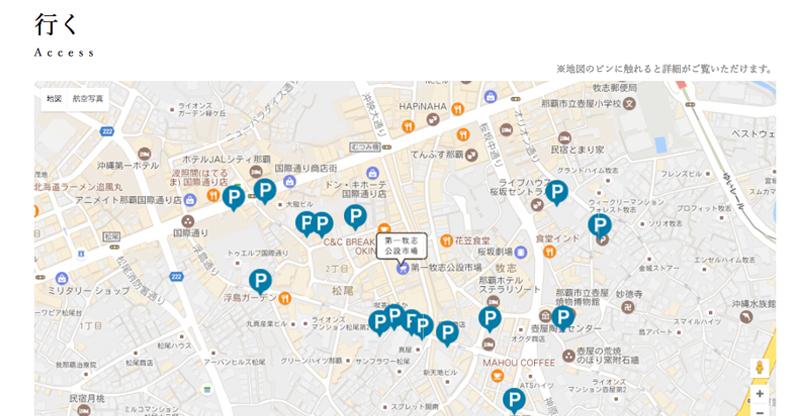The image size is (790, 416).
Task: Click parking pin at bottom near ATSハイツ
Action: (x=514, y=400)
